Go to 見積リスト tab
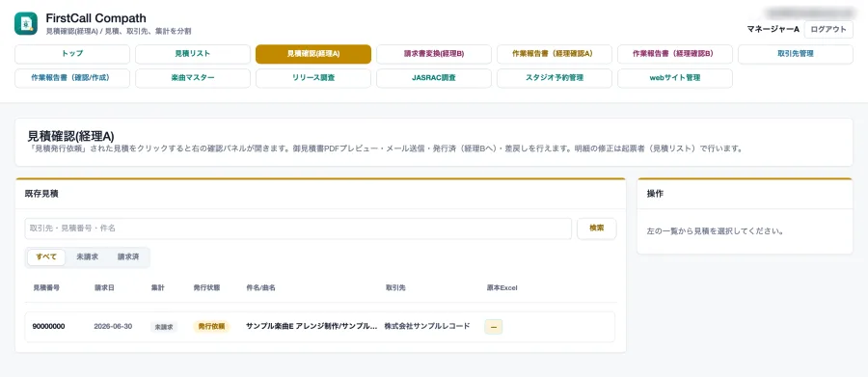 coord(193,54)
